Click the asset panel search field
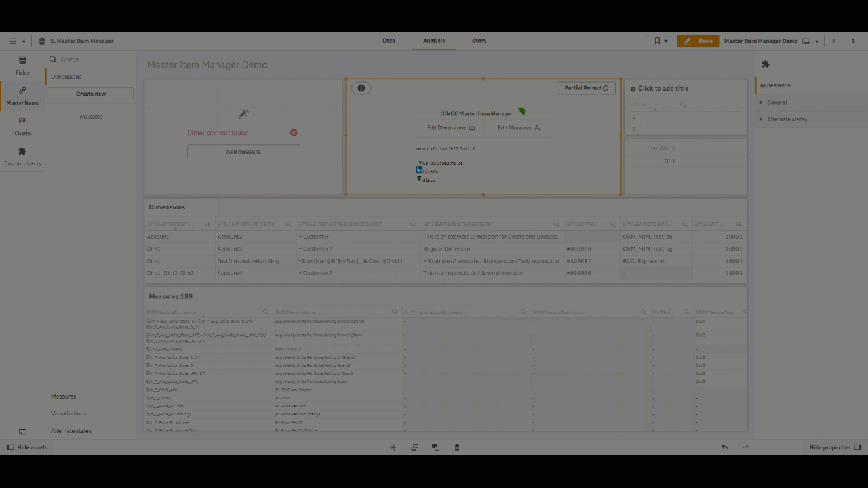 tap(95, 60)
